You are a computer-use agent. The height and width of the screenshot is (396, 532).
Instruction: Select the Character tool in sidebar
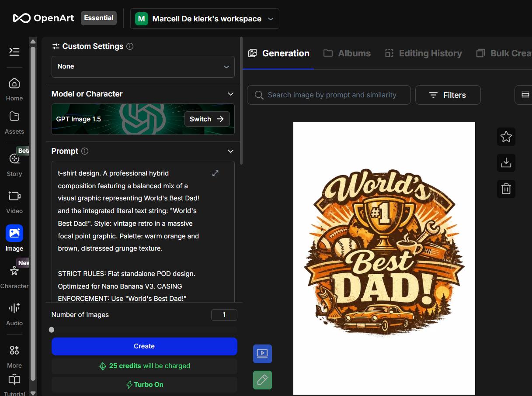(x=14, y=274)
